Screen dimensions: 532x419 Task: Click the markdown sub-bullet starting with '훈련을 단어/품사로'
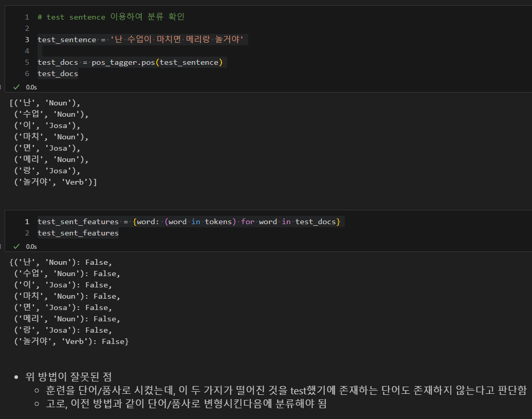(x=286, y=390)
